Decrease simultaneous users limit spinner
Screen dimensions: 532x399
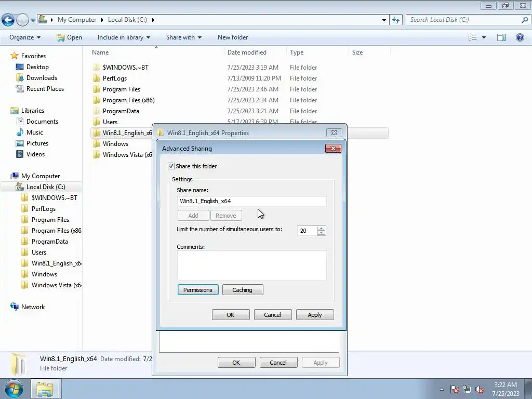[321, 233]
